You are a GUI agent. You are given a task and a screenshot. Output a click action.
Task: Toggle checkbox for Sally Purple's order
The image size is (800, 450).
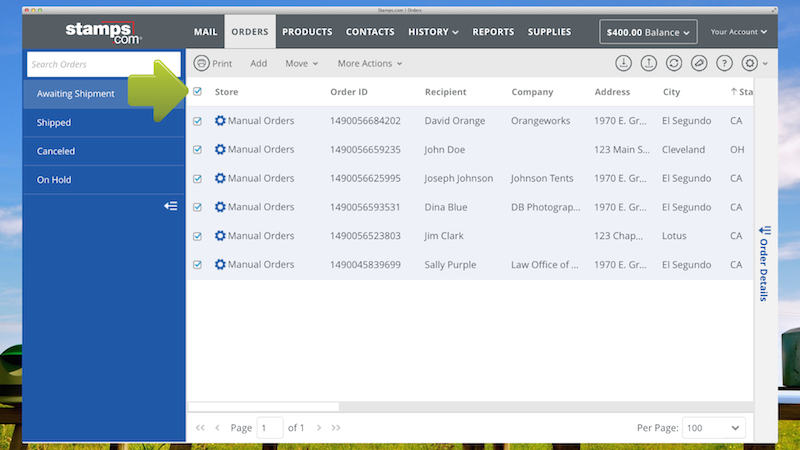click(197, 265)
